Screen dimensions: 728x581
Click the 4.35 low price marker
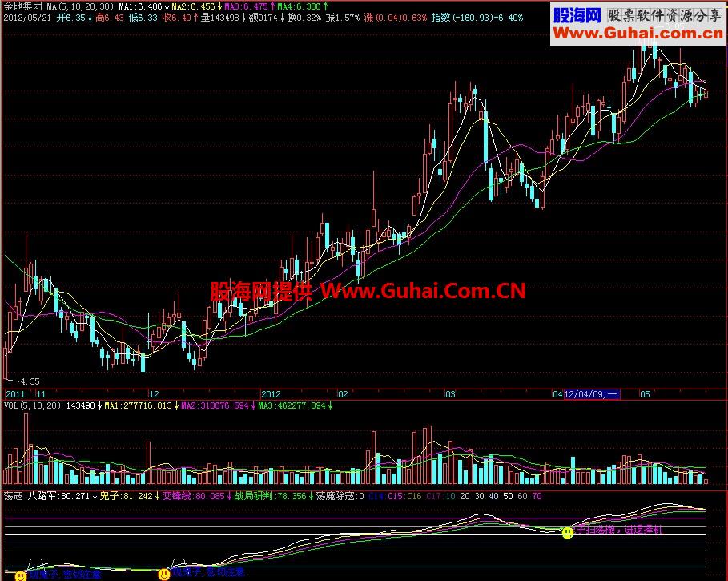coord(30,381)
